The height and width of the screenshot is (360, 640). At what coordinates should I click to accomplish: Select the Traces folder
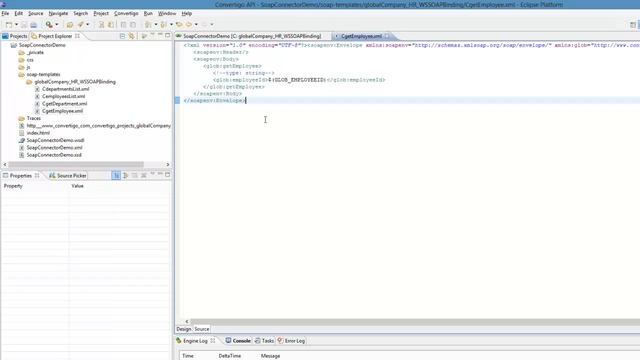tap(33, 118)
